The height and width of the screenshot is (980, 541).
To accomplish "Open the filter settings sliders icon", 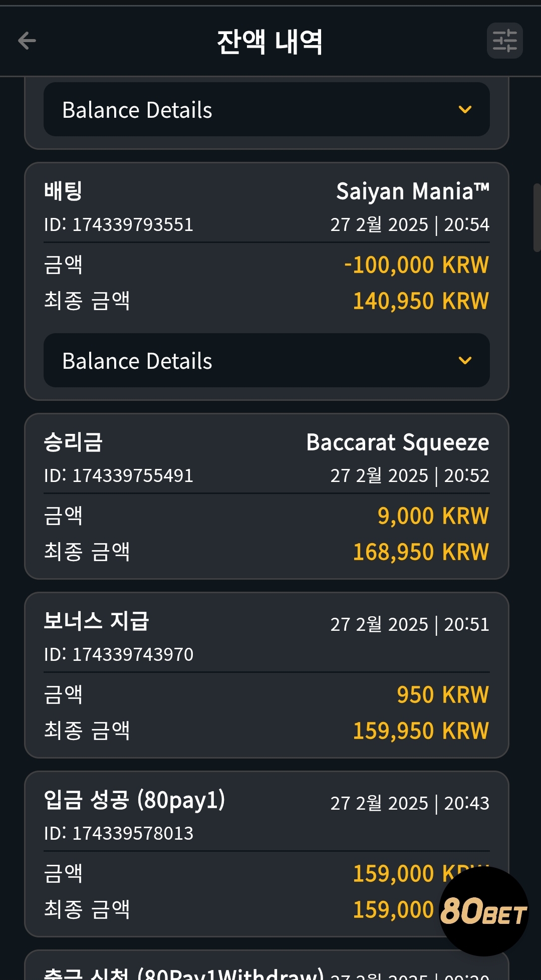I will point(505,41).
